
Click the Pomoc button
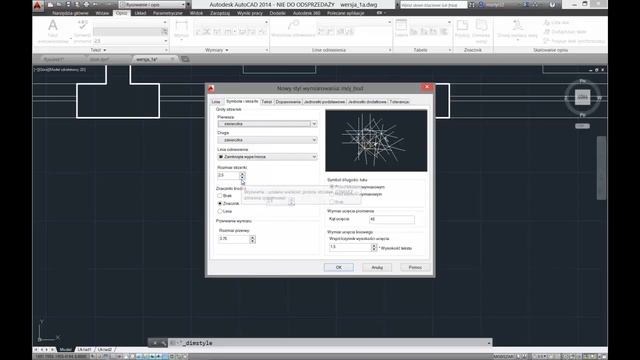coord(415,267)
